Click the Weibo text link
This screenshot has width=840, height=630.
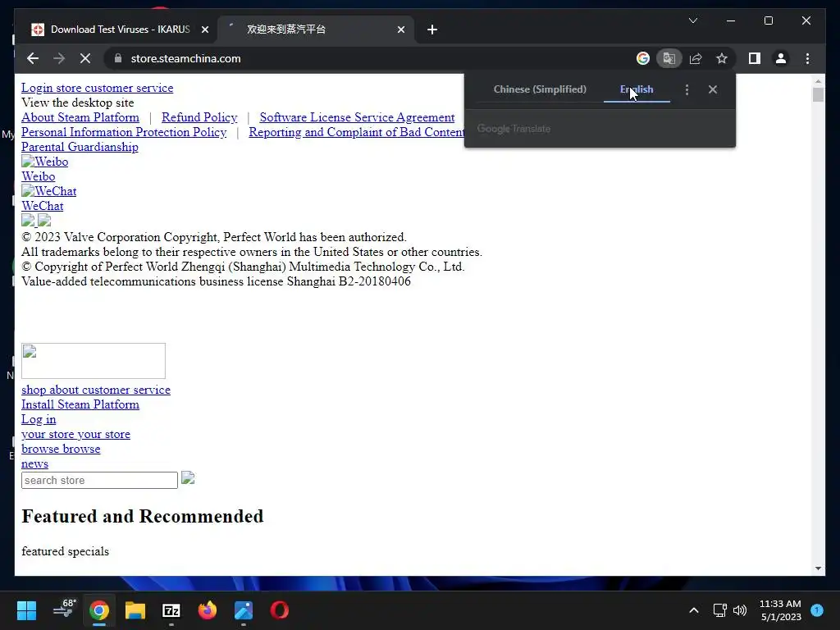click(x=38, y=176)
